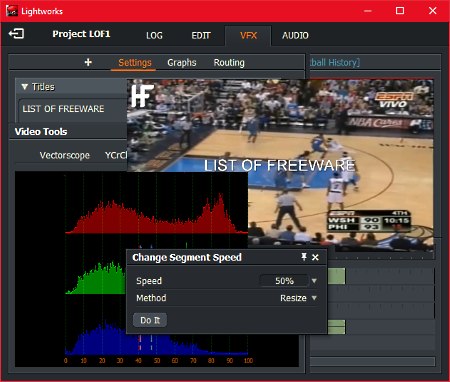Click the Lightworks app logo icon
Image resolution: width=450 pixels, height=382 pixels.
pyautogui.click(x=12, y=11)
